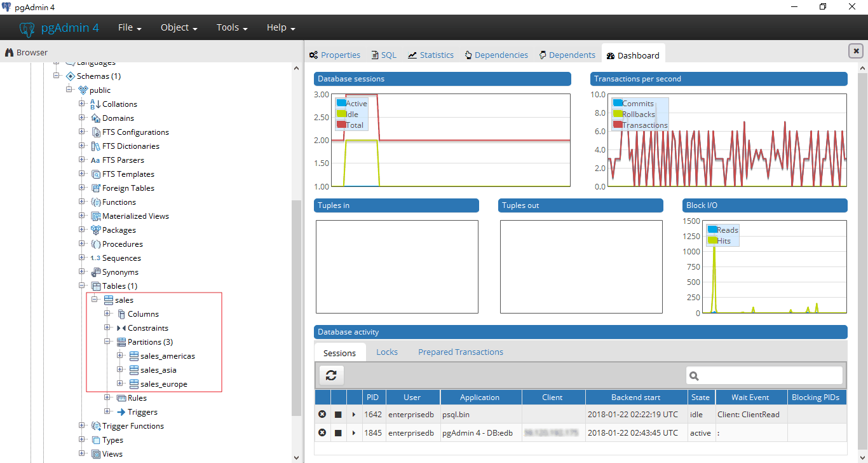Collapse the Partitions (3) tree node
868x463 pixels.
[107, 342]
